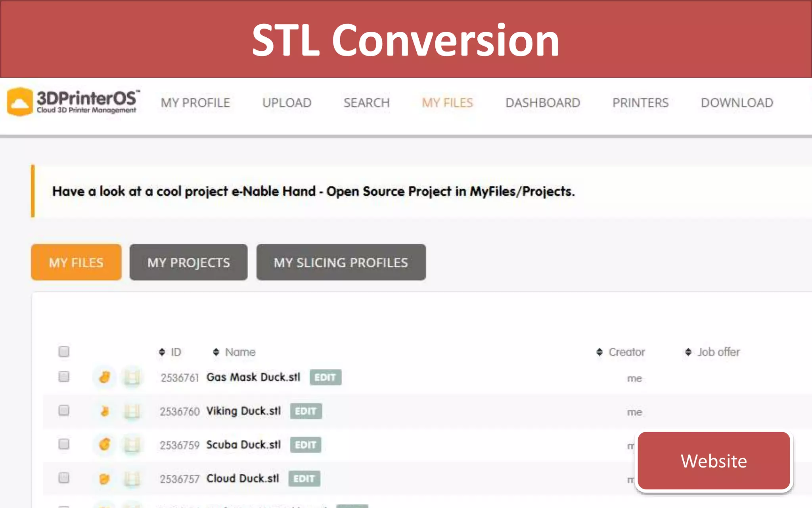Open the duck thumbnail for Cloud Duck.stl
Screen dimensions: 812x508
coord(104,479)
